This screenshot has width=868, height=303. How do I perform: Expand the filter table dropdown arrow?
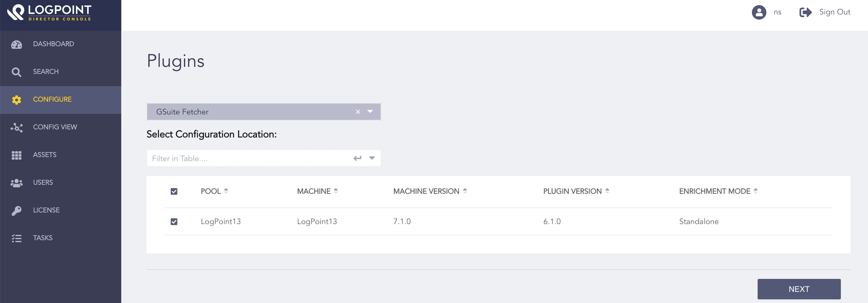(x=371, y=158)
